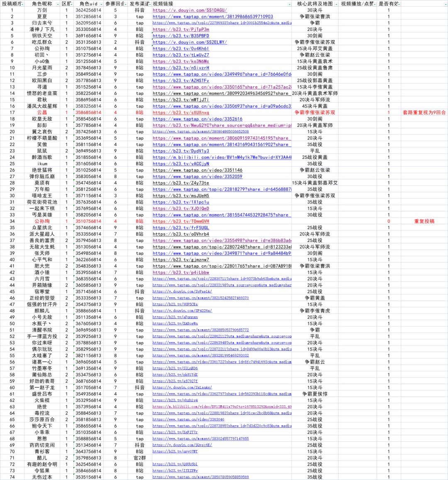This screenshot has width=448, height=480.
Task: Select the 官2群 channel cell in 酩儿's row
Action: point(140,458)
